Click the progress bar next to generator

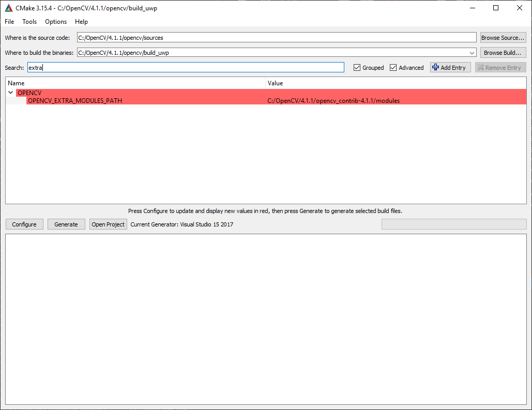(x=454, y=224)
